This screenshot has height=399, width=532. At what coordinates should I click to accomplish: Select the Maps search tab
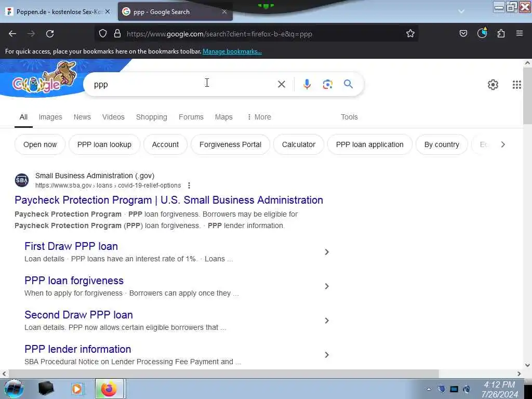coord(223,117)
